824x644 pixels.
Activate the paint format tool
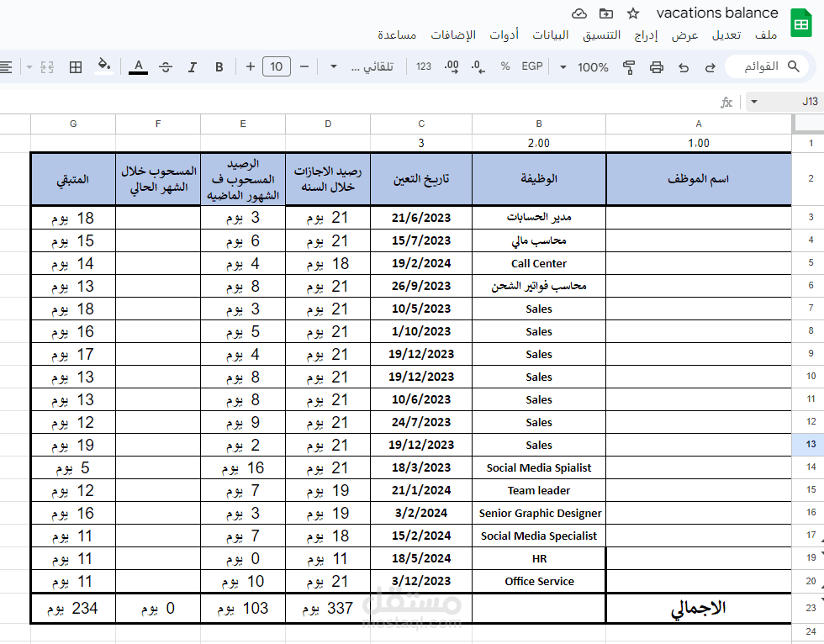click(x=629, y=67)
